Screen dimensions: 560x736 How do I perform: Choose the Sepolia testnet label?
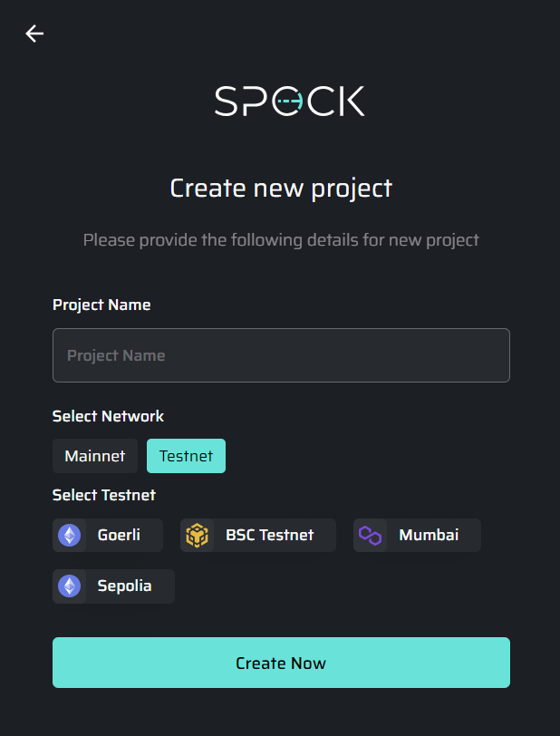tap(124, 586)
